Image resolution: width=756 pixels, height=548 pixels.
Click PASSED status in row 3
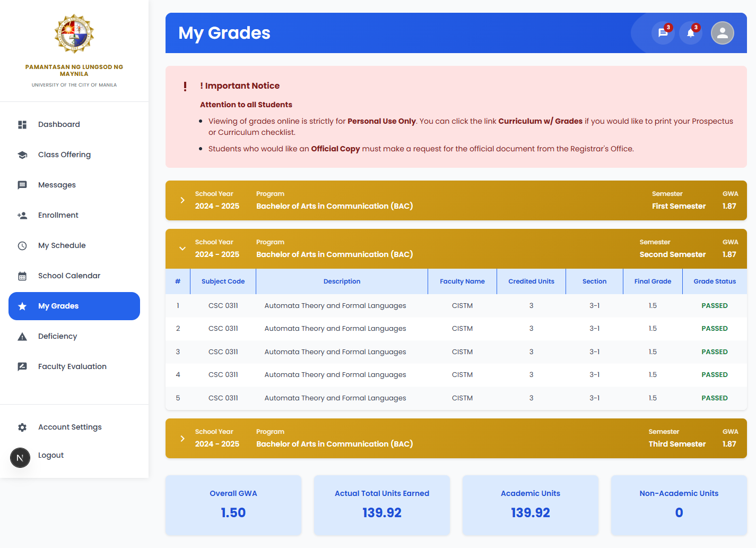715,352
